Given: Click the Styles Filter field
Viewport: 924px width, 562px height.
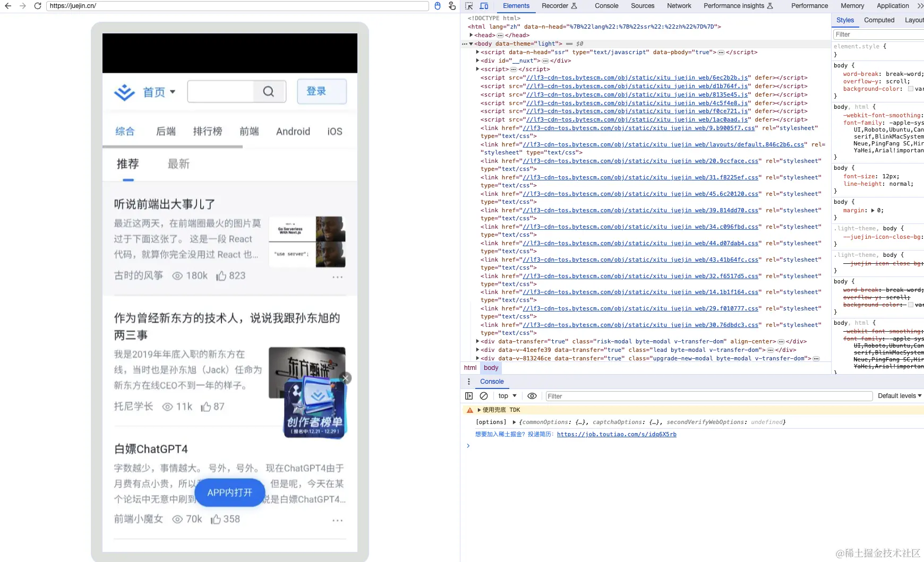Looking at the screenshot, I should pos(878,34).
